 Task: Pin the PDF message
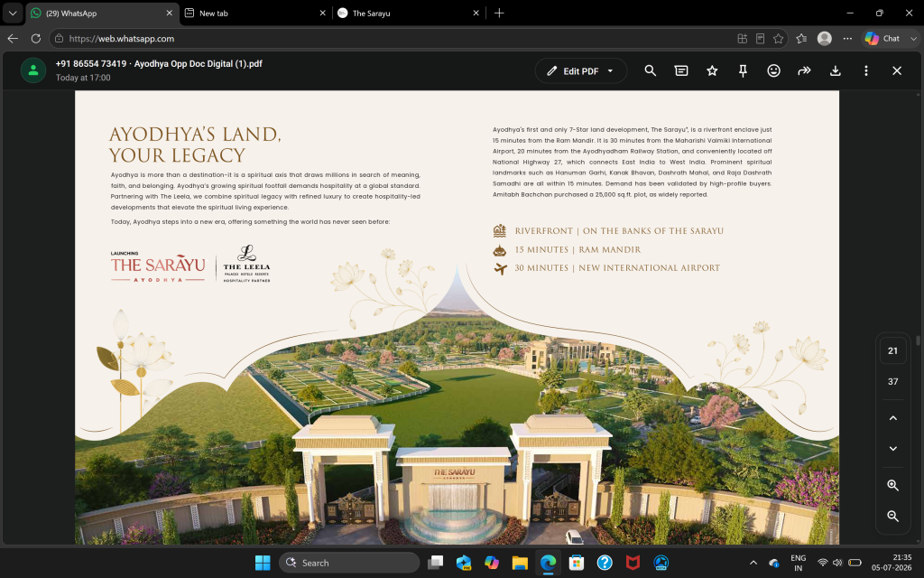(744, 70)
